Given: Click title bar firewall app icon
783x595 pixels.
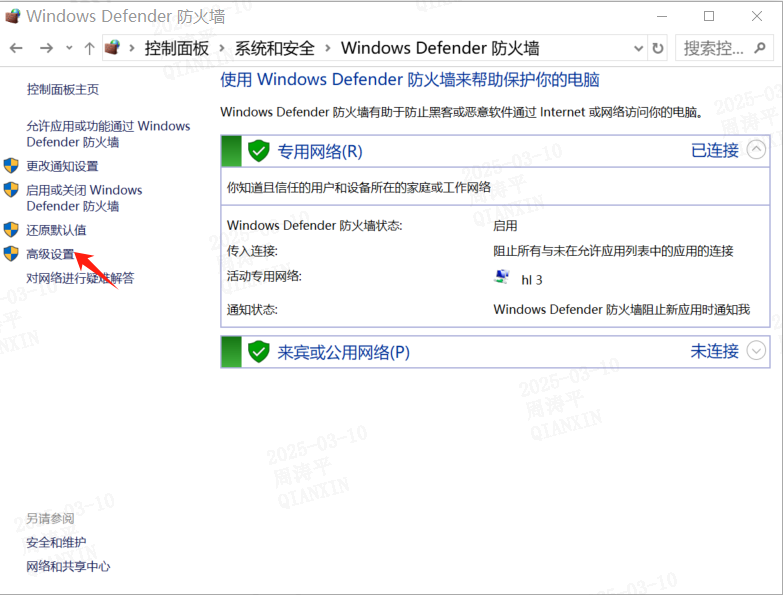Looking at the screenshot, I should [x=12, y=16].
